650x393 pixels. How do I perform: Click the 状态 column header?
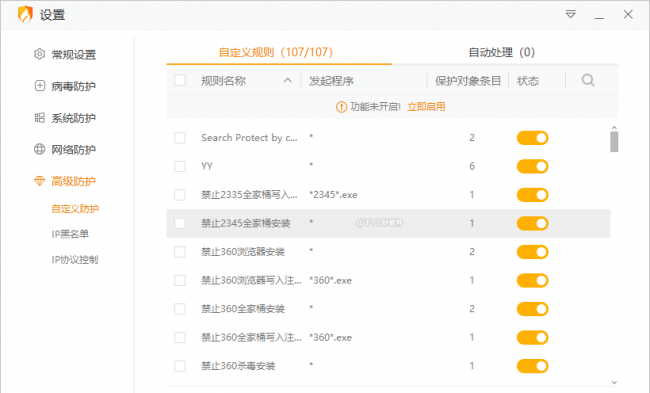point(528,80)
